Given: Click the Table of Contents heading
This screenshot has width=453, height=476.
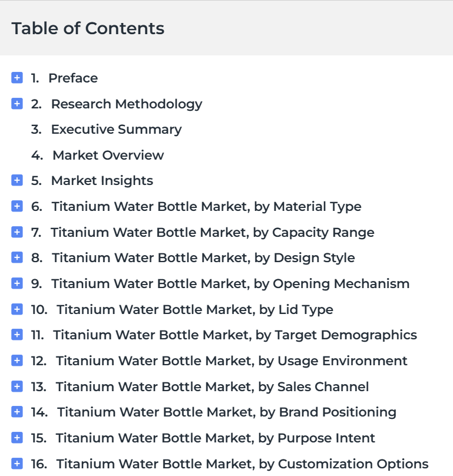Looking at the screenshot, I should (88, 28).
